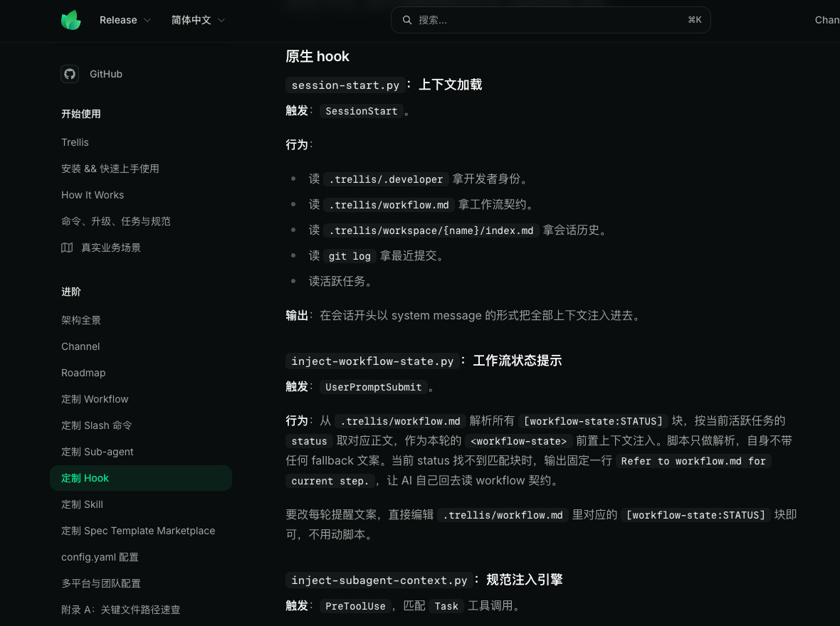Click the chevron next to 简体中文

click(221, 21)
